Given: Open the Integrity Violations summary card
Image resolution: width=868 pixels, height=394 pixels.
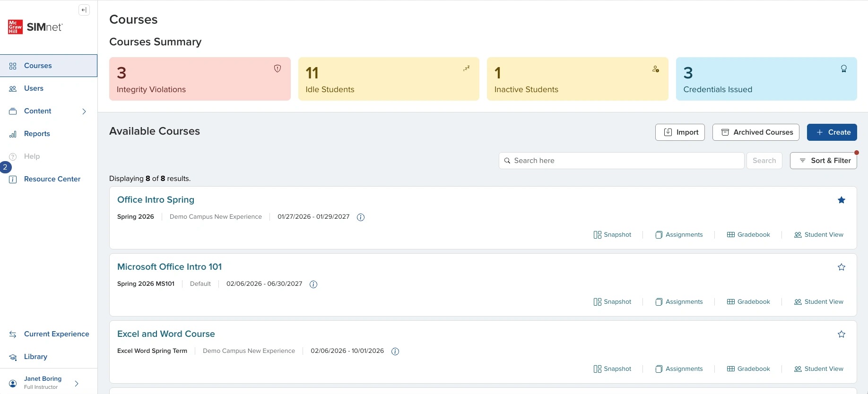Looking at the screenshot, I should [x=200, y=79].
